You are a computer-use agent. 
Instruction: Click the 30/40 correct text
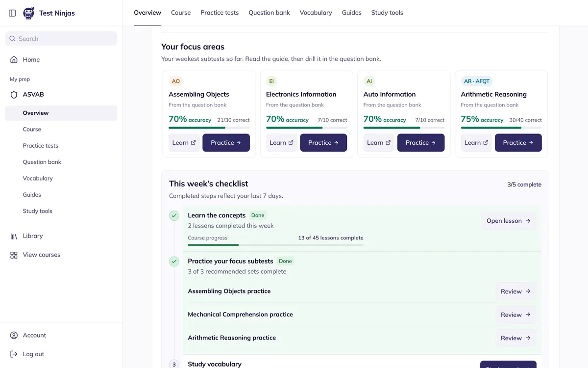[x=526, y=120]
